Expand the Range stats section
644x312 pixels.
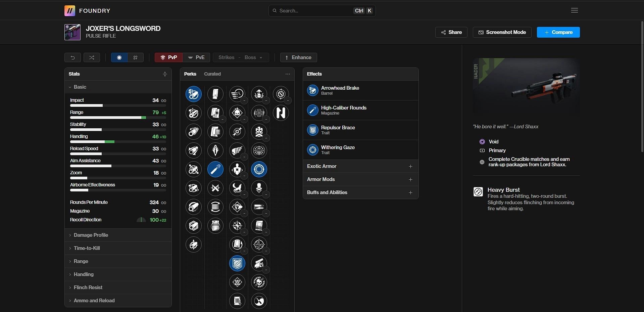click(118, 261)
